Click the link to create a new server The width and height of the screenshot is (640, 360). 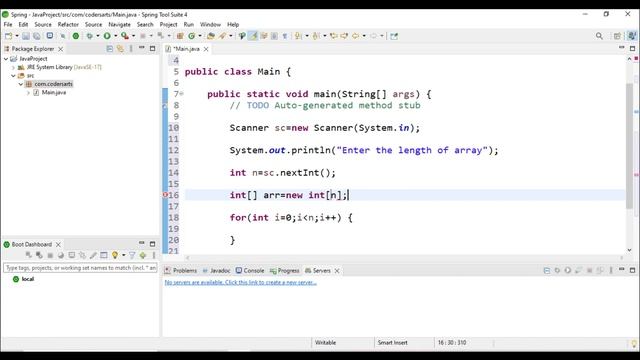click(240, 282)
